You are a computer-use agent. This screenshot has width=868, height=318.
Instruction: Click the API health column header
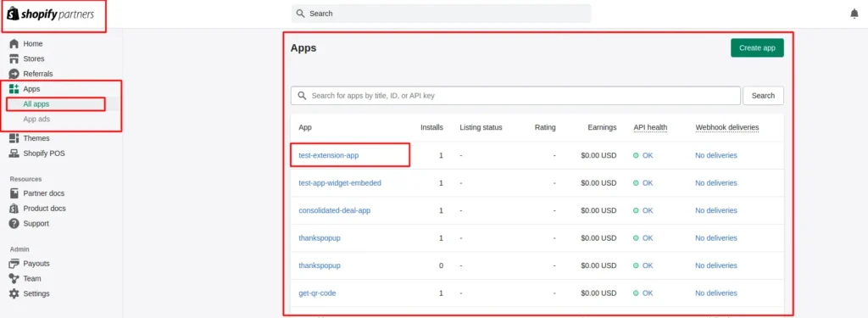pyautogui.click(x=650, y=127)
